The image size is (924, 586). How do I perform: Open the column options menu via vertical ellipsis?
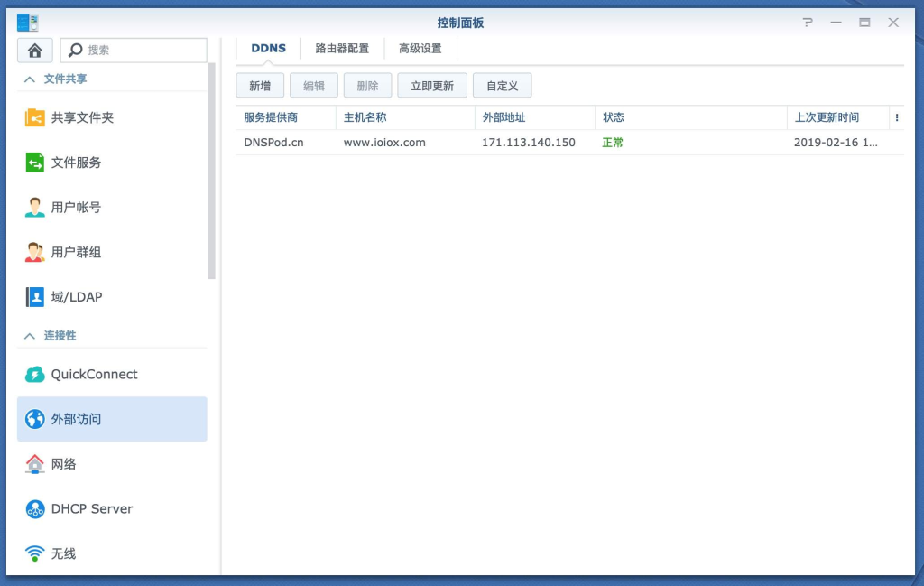click(x=896, y=117)
